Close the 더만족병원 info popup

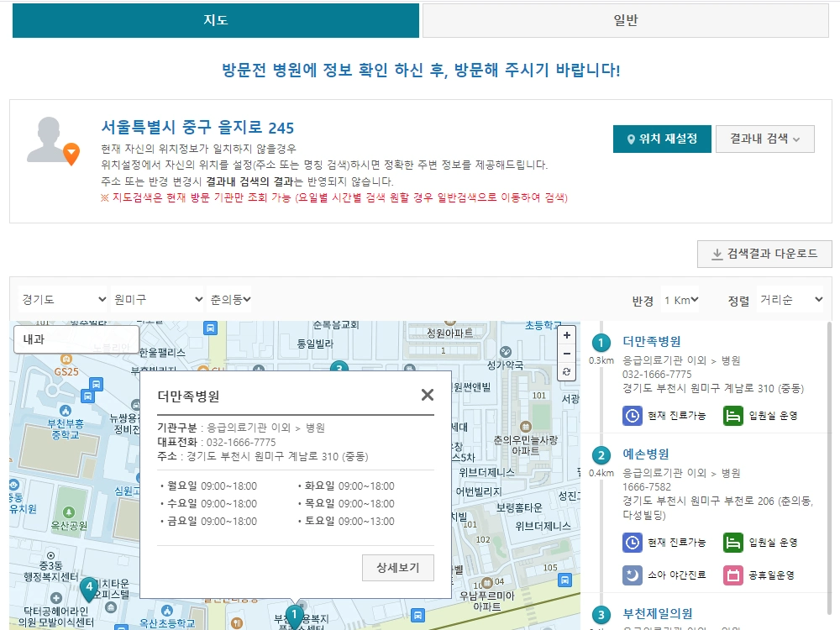click(x=428, y=395)
